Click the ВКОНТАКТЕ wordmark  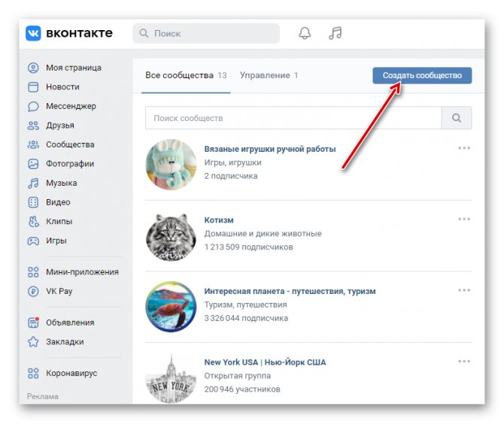tap(79, 33)
